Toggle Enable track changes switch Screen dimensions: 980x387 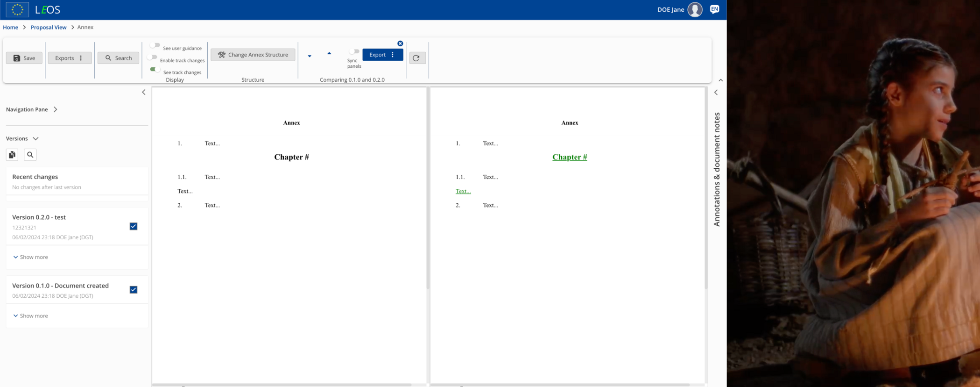[152, 57]
